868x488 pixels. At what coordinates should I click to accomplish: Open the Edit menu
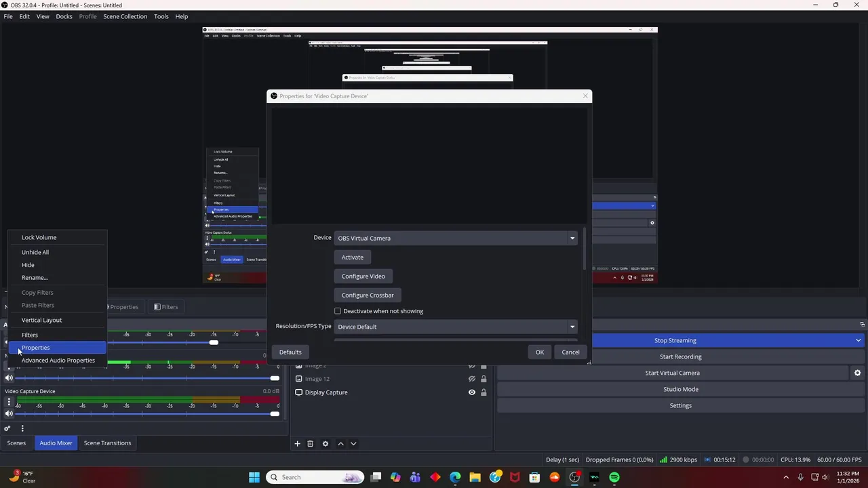tap(24, 16)
